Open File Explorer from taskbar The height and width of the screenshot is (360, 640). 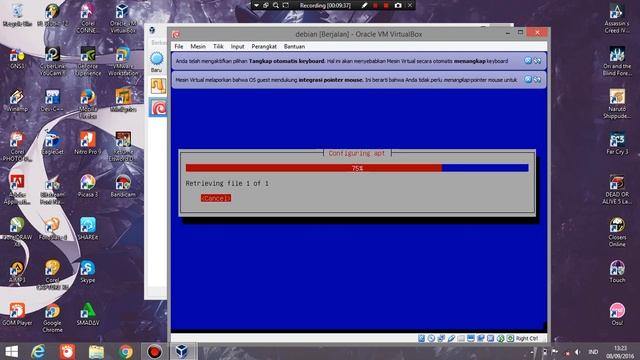coord(96,351)
